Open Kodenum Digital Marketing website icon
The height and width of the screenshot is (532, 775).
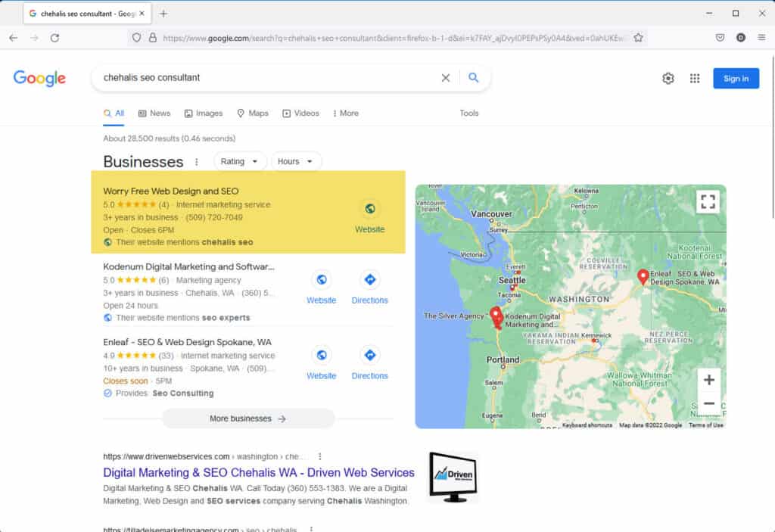click(321, 280)
